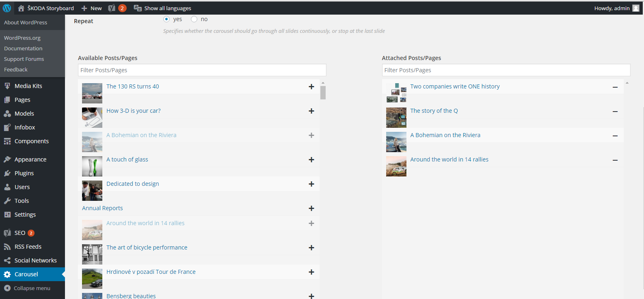Image resolution: width=644 pixels, height=299 pixels.
Task: Open 'Show all languages' language switcher
Action: (x=162, y=8)
